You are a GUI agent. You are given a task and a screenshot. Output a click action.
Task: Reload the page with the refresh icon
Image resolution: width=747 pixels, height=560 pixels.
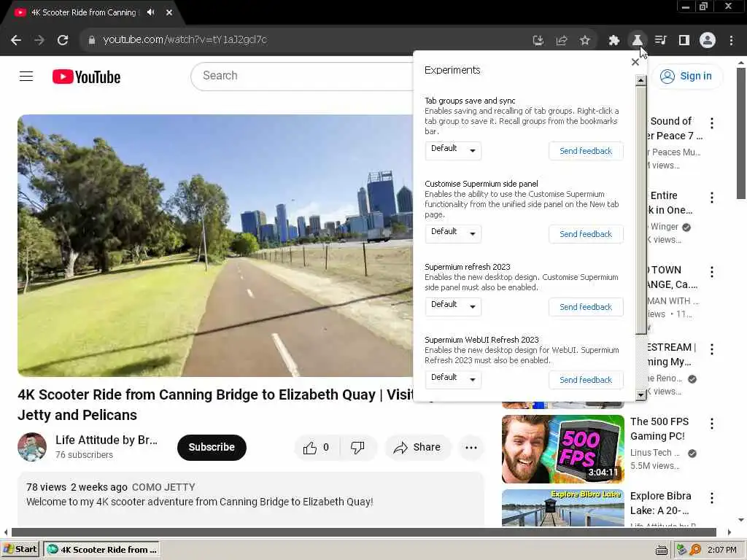63,40
